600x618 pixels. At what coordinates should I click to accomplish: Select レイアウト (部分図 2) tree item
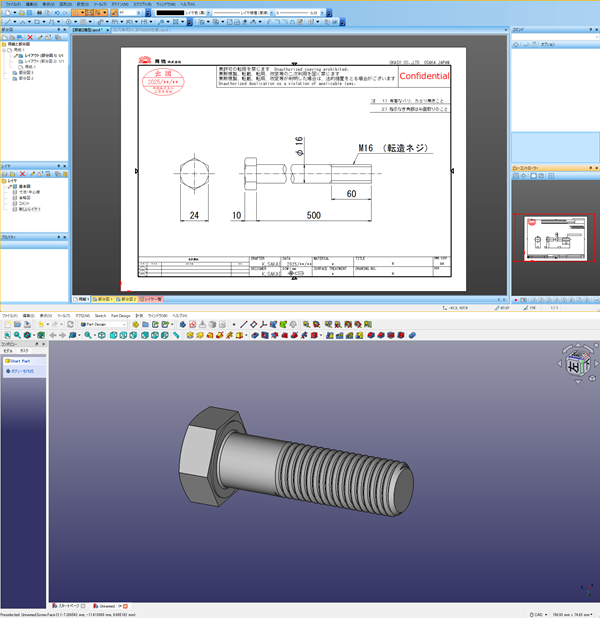point(44,61)
